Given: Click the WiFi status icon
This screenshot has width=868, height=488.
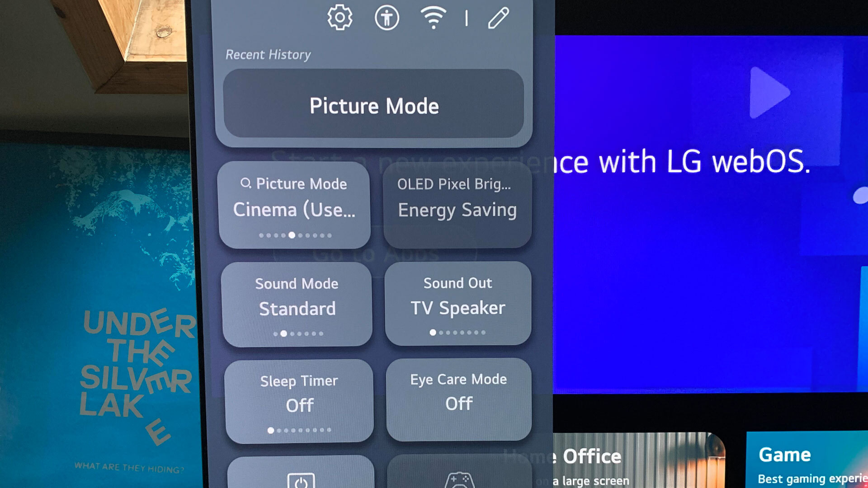Looking at the screenshot, I should click(x=434, y=18).
